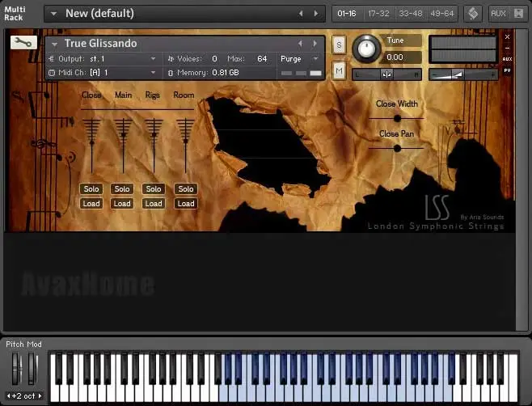Click the Tune knob
This screenshot has height=406, width=532.
[366, 49]
